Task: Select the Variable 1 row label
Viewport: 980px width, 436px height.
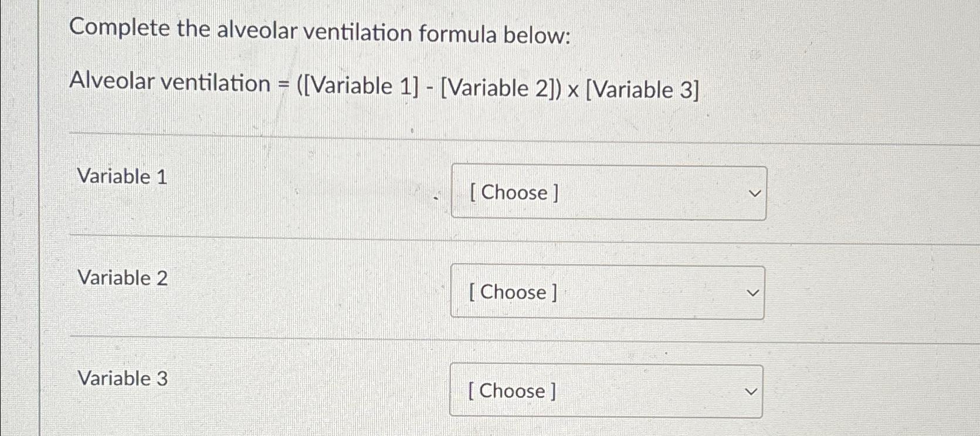Action: click(x=123, y=176)
